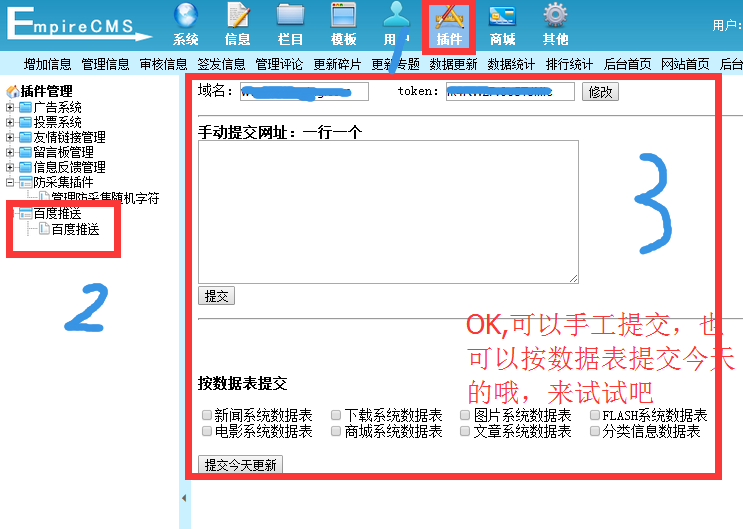Click the 修改 button
The width and height of the screenshot is (743, 529).
click(600, 91)
